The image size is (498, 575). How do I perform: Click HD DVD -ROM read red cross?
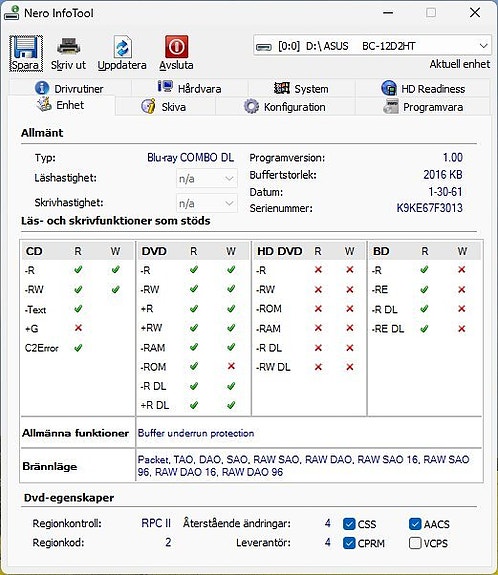click(318, 309)
